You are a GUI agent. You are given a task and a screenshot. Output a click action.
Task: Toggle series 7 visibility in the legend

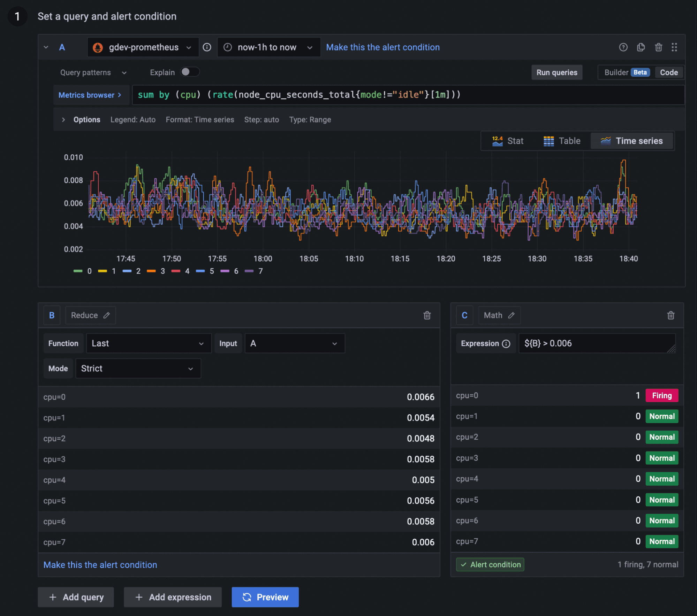pos(260,271)
